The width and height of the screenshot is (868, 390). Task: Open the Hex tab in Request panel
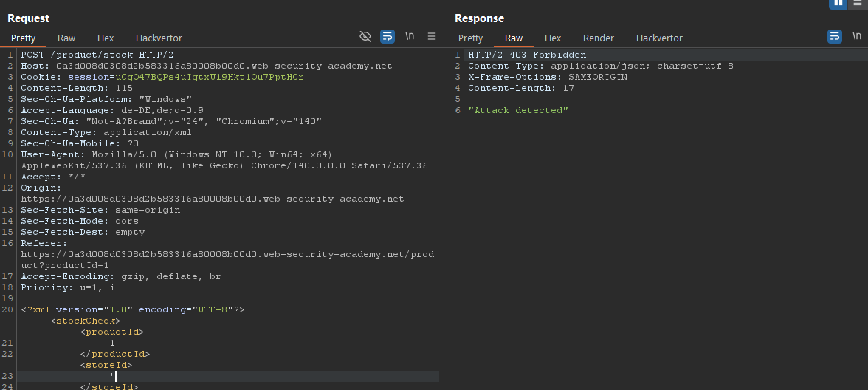point(106,38)
